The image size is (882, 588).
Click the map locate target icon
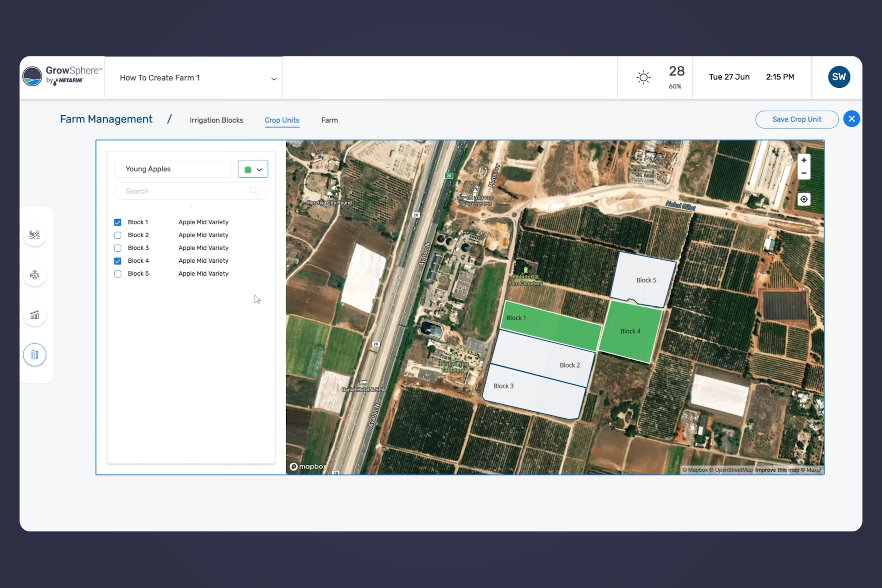click(804, 199)
